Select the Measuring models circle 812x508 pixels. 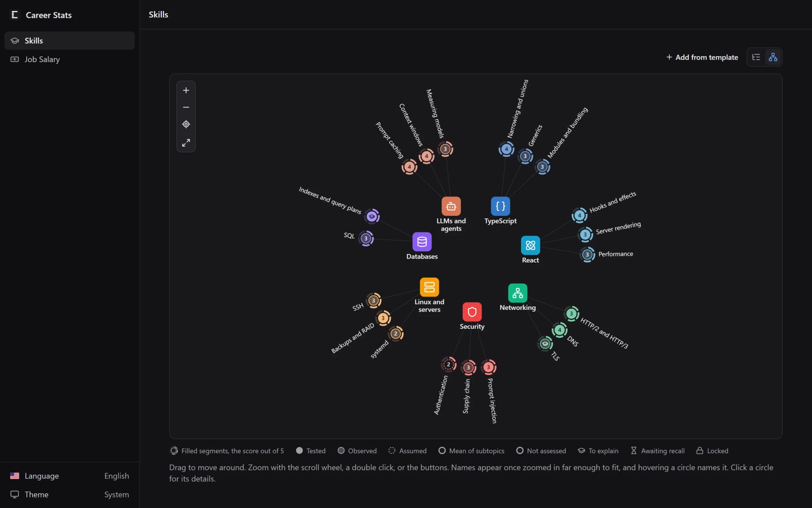tap(445, 149)
